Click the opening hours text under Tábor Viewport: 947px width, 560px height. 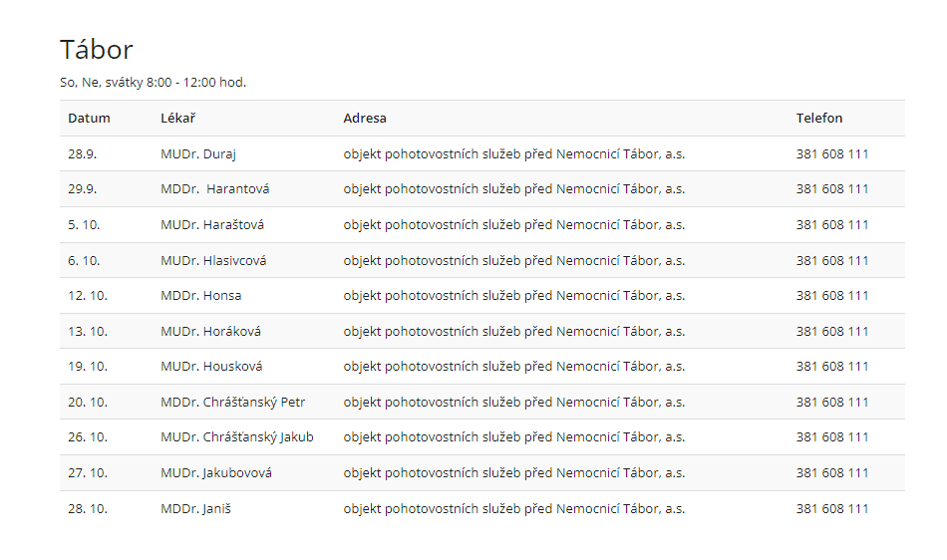pyautogui.click(x=153, y=82)
